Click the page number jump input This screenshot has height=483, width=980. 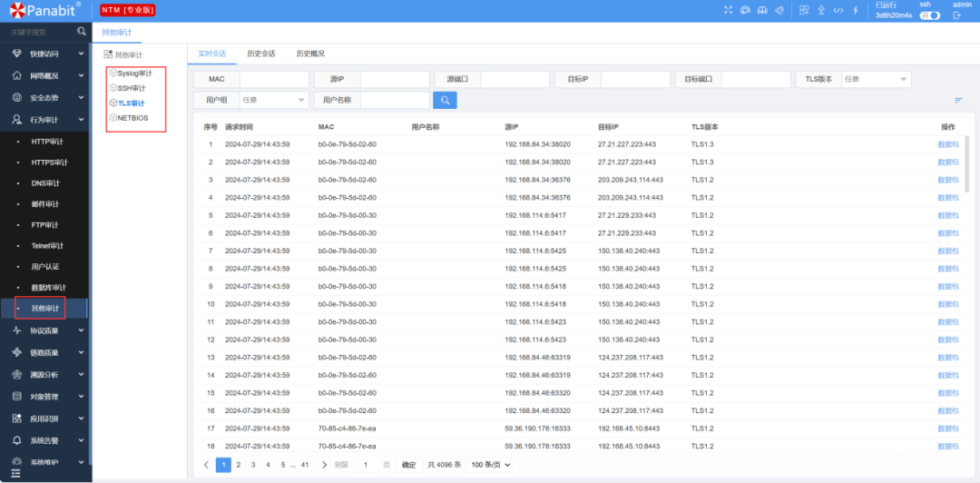coord(366,465)
